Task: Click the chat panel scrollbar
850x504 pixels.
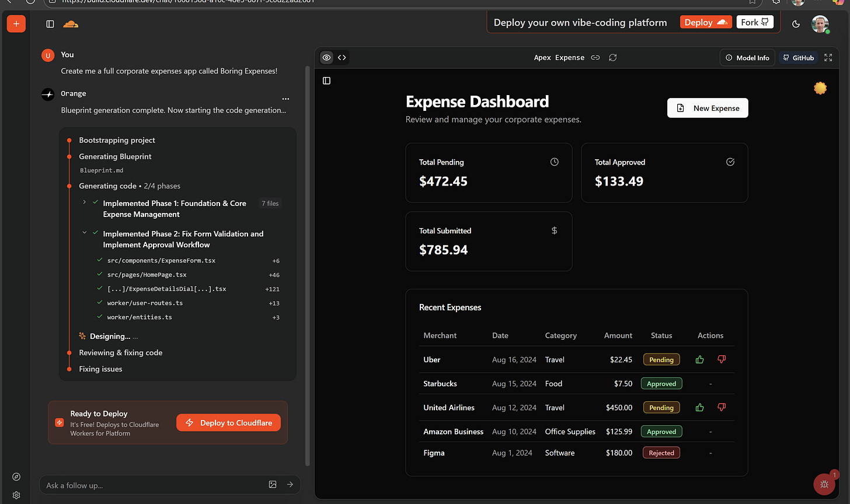Action: [x=308, y=265]
